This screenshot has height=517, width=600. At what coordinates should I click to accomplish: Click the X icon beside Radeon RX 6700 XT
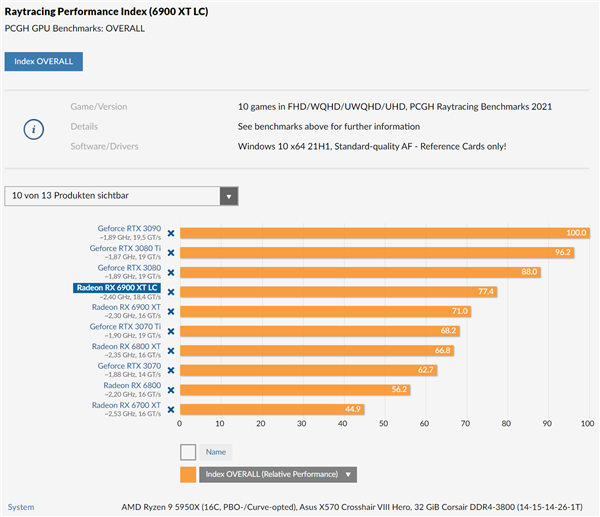170,409
